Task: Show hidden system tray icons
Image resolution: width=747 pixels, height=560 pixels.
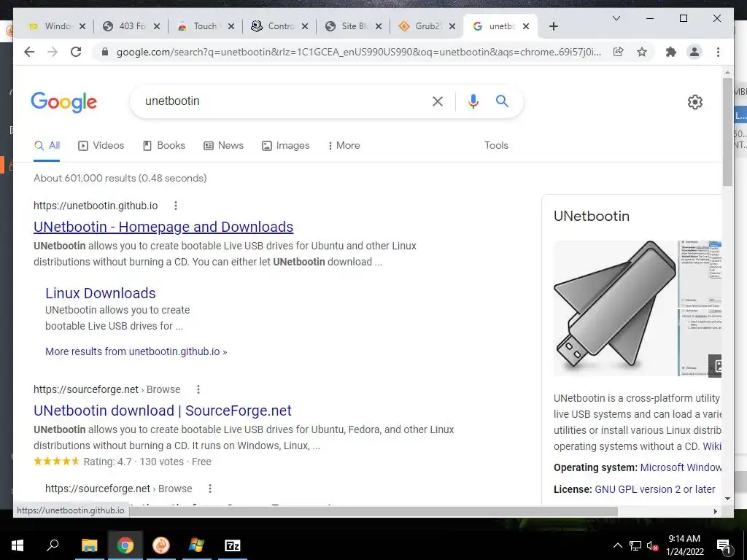Action: coord(617,545)
